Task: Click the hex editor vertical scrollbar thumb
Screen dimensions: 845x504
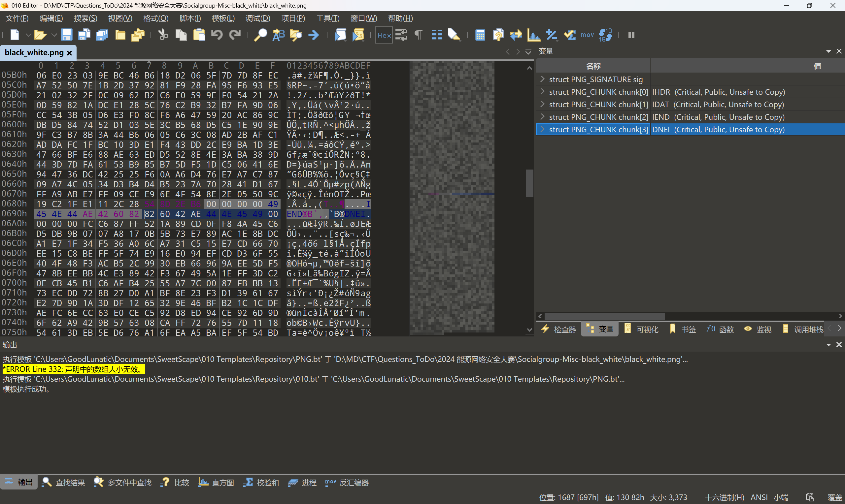Action: tap(529, 183)
